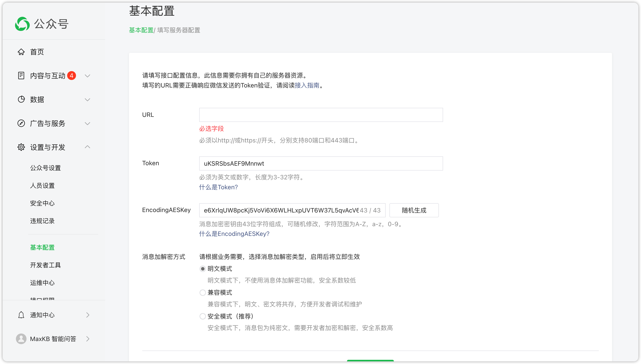Screen dimensions: 641x364
Task: Select the 首页 home icon
Action: pyautogui.click(x=21, y=52)
